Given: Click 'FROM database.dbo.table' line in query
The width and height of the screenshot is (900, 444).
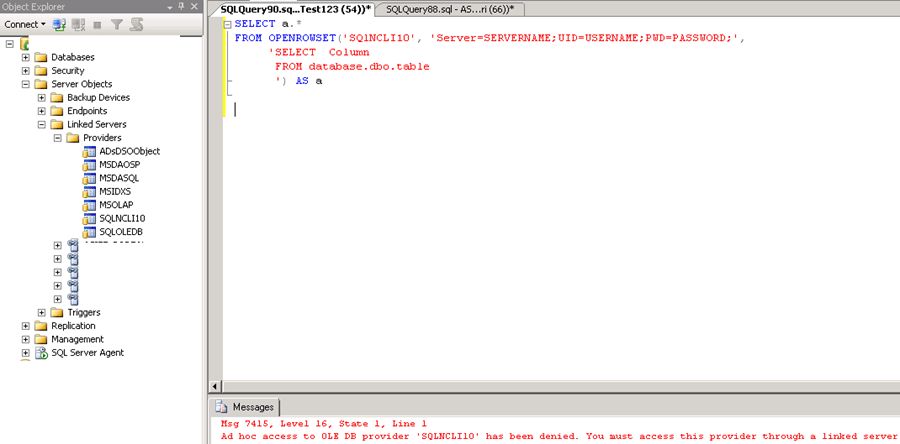Looking at the screenshot, I should (352, 67).
